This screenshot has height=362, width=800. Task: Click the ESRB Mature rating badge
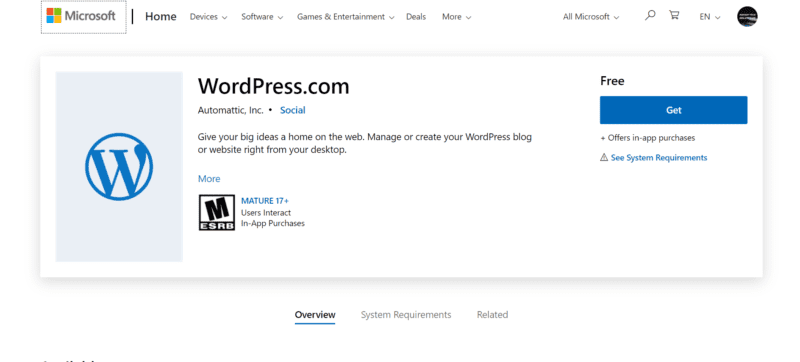click(x=217, y=212)
